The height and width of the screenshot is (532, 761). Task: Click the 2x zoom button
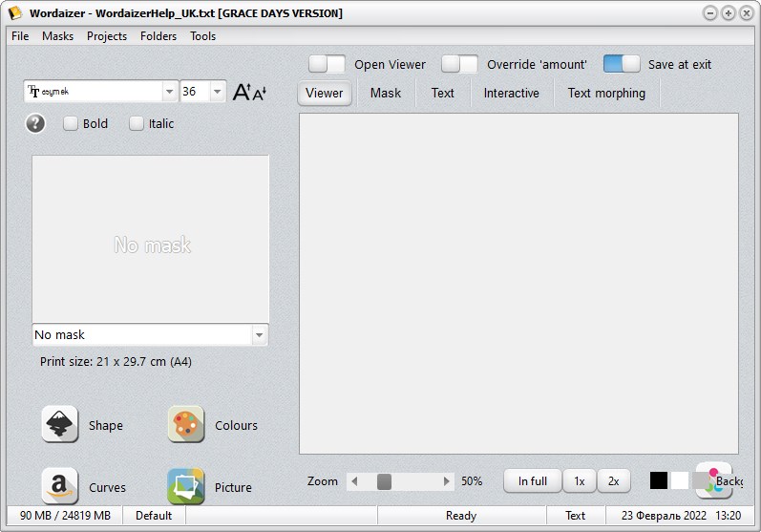[614, 481]
